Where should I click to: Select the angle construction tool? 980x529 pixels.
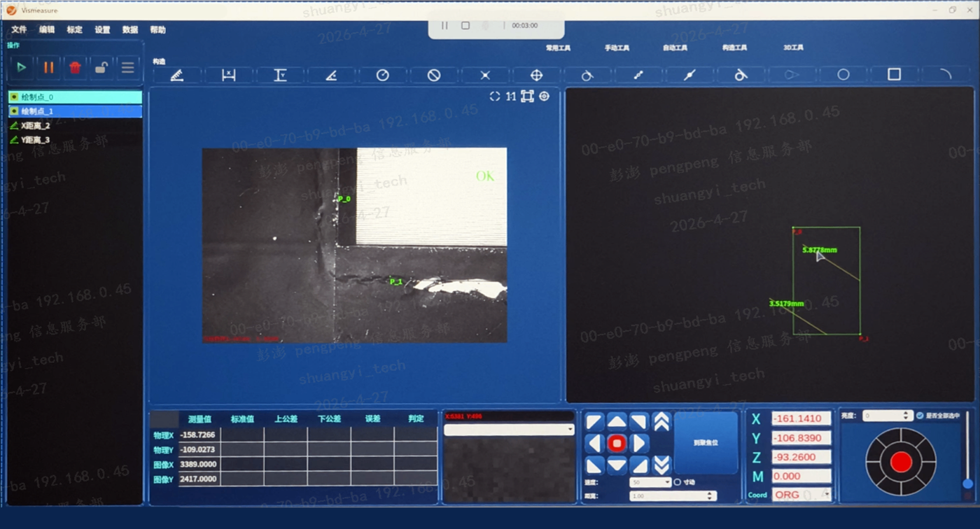tap(331, 75)
